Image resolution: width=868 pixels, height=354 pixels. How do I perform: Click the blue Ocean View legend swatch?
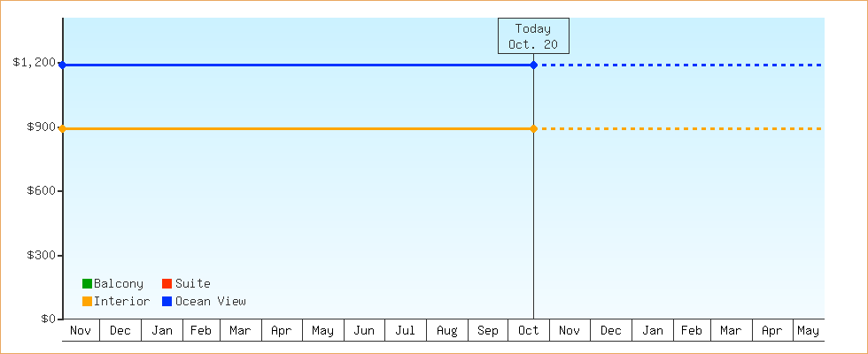(167, 301)
